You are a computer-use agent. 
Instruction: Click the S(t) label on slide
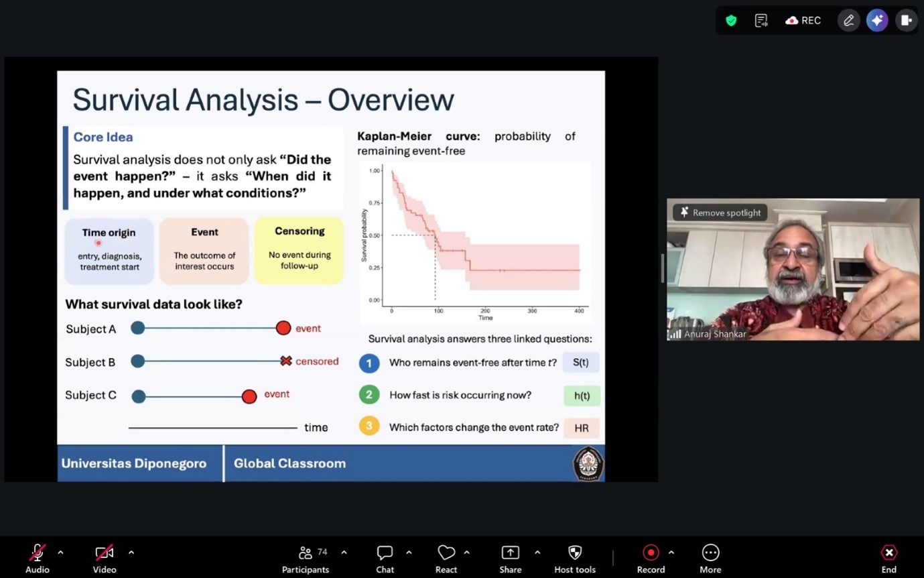[x=581, y=363]
